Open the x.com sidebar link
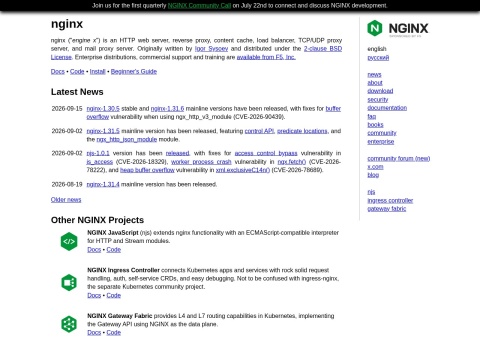 (x=375, y=167)
